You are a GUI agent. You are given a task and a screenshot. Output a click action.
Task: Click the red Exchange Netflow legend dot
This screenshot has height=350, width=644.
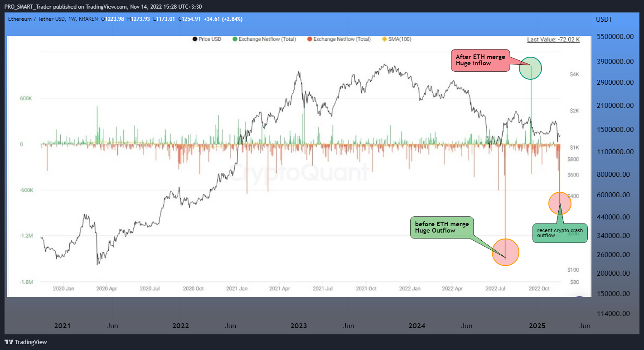point(309,39)
